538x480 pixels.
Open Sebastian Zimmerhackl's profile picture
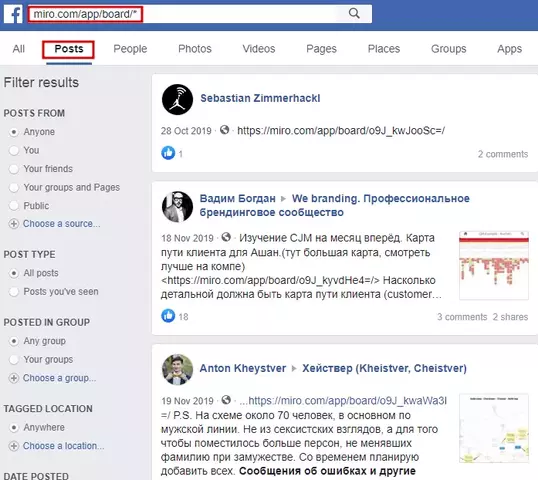(177, 99)
